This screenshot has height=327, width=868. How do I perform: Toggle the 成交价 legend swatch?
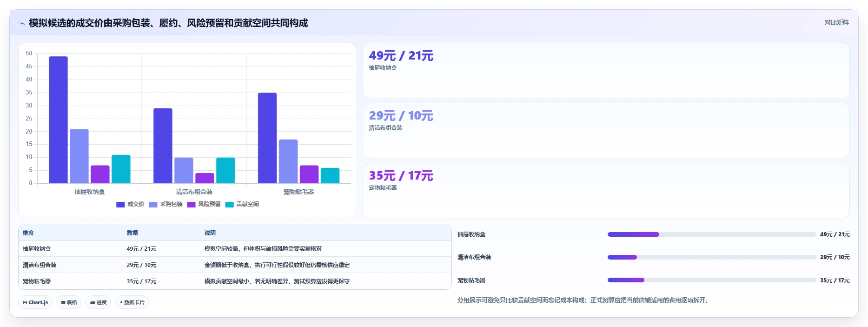point(120,204)
